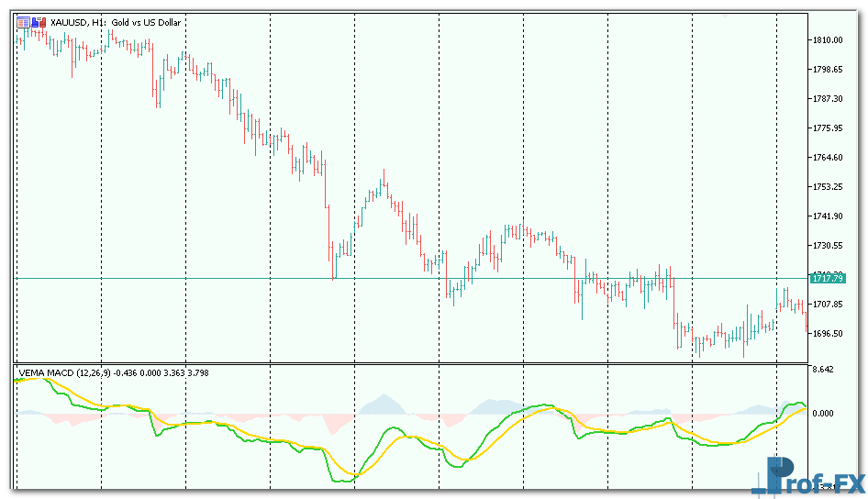Click the 1787.30 price axis value
Screen dimensions: 868x499
coord(827,99)
